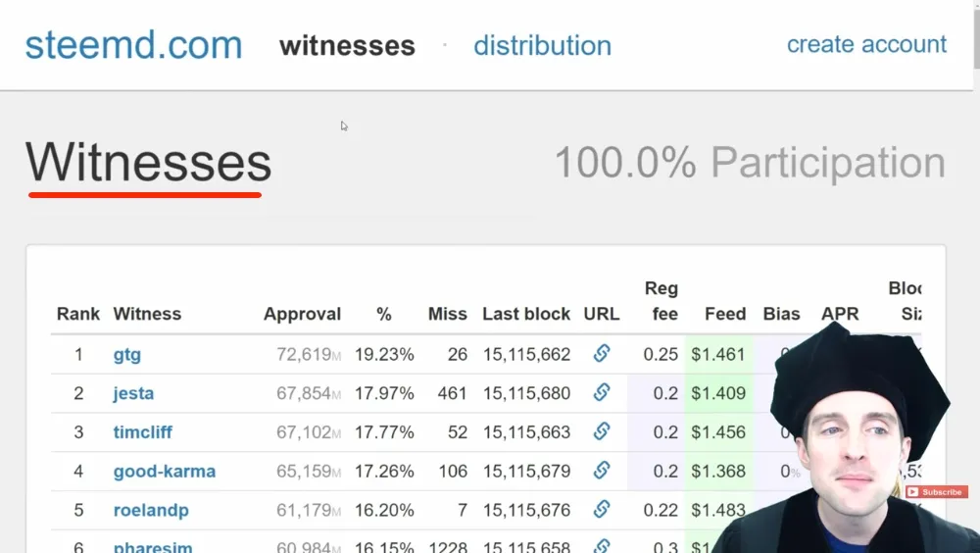Viewport: 980px width, 553px height.
Task: Click the 16.20% cell
Action: tap(384, 510)
